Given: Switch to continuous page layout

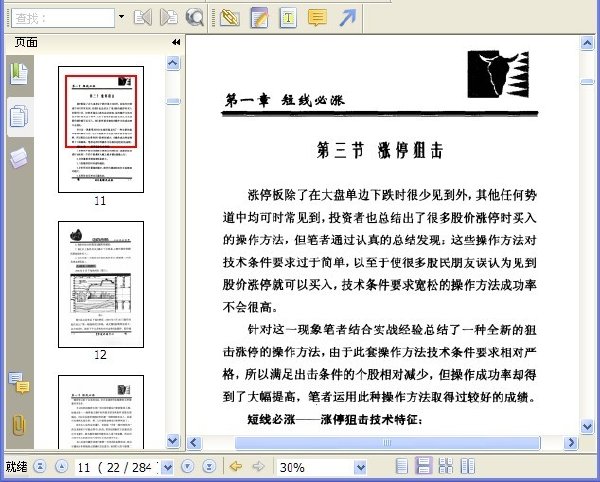Looking at the screenshot, I should pyautogui.click(x=424, y=466).
